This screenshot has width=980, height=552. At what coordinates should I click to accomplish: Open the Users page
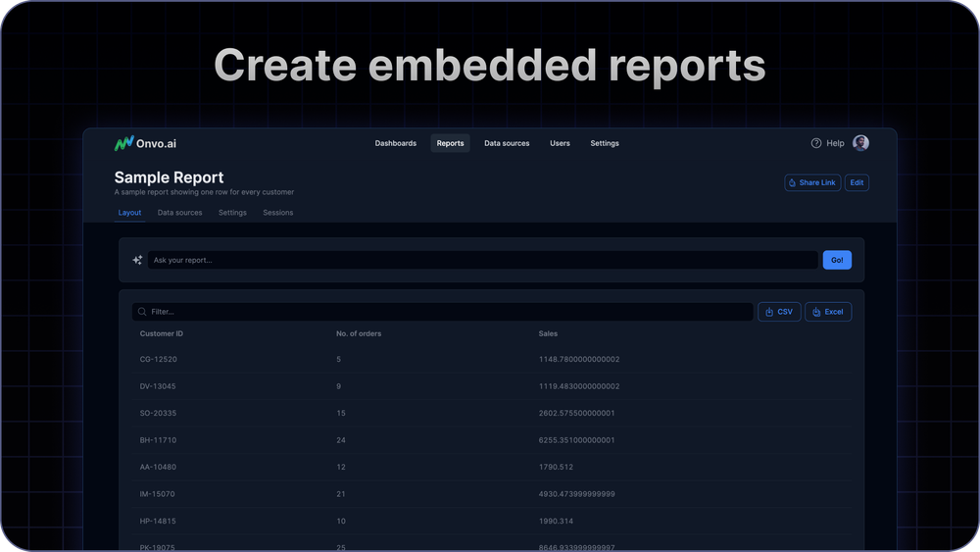tap(560, 143)
